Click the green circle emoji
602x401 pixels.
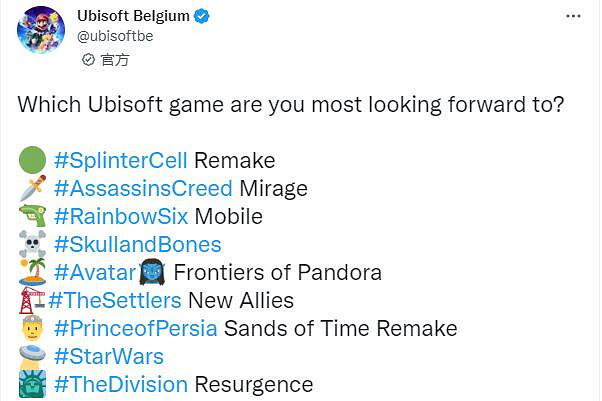coord(32,160)
